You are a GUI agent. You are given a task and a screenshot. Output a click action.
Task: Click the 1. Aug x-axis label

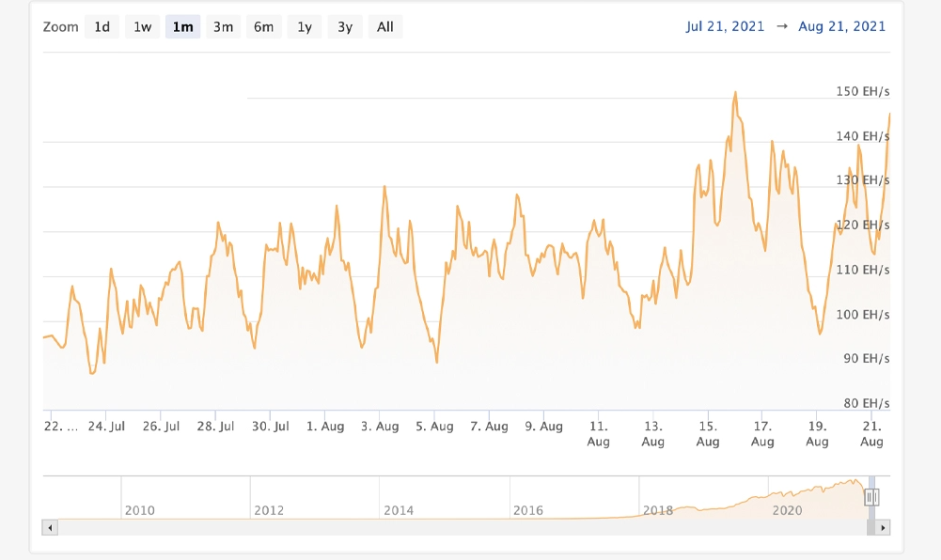click(325, 427)
